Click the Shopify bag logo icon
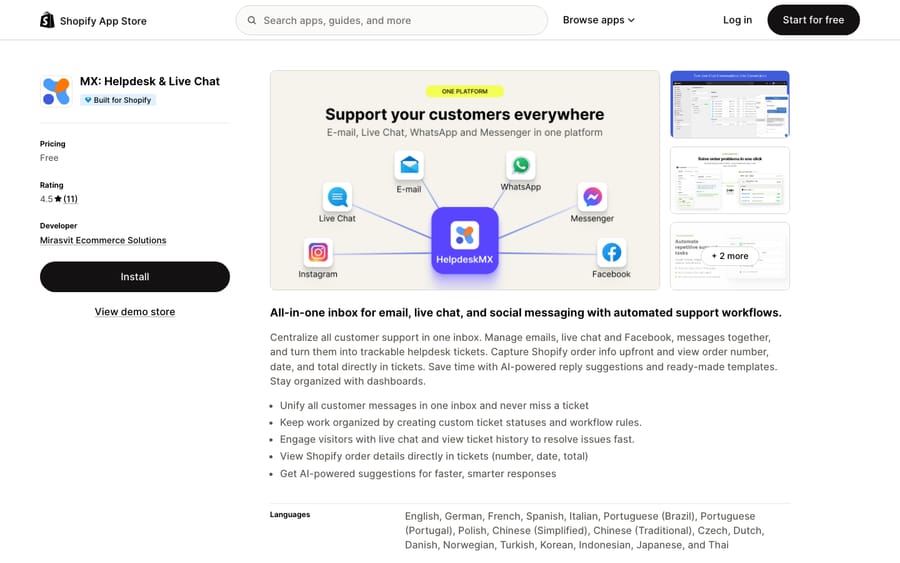Screen dimensions: 900x563 click(47, 20)
